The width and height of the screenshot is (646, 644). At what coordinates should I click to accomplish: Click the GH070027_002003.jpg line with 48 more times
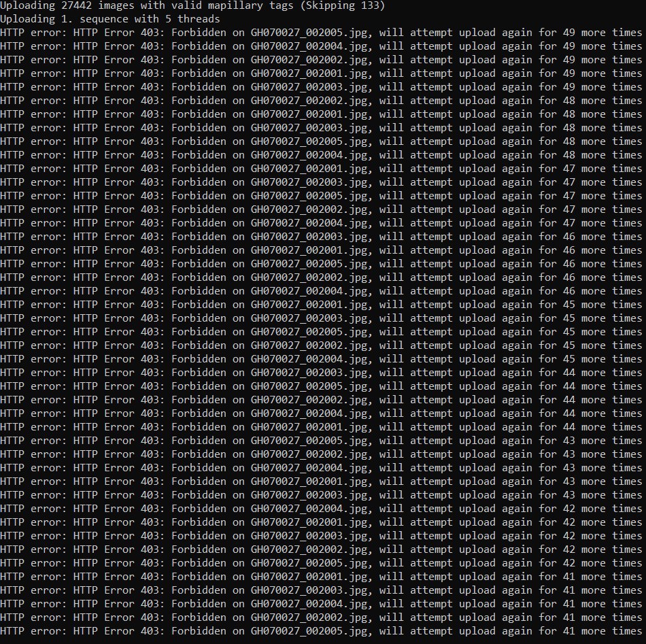tap(321, 128)
